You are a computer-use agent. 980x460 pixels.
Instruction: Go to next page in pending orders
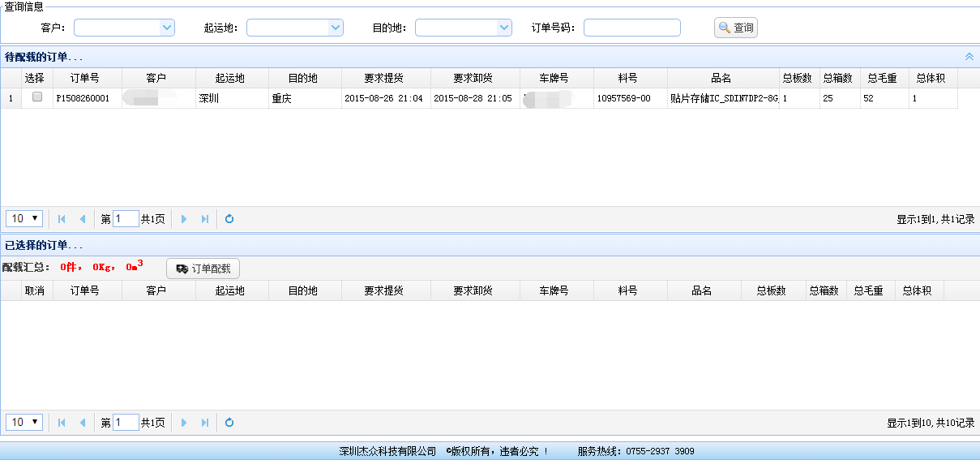(184, 219)
